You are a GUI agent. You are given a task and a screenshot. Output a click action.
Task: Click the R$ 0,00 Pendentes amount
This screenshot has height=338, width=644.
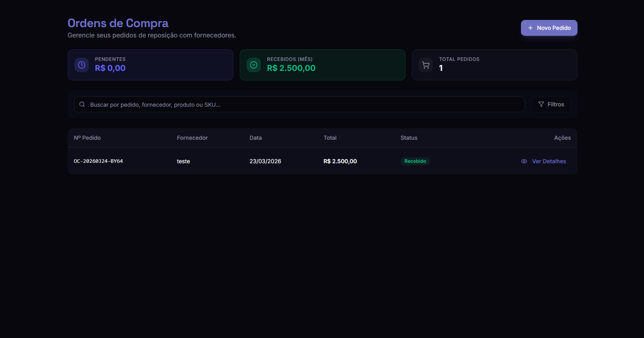point(110,68)
